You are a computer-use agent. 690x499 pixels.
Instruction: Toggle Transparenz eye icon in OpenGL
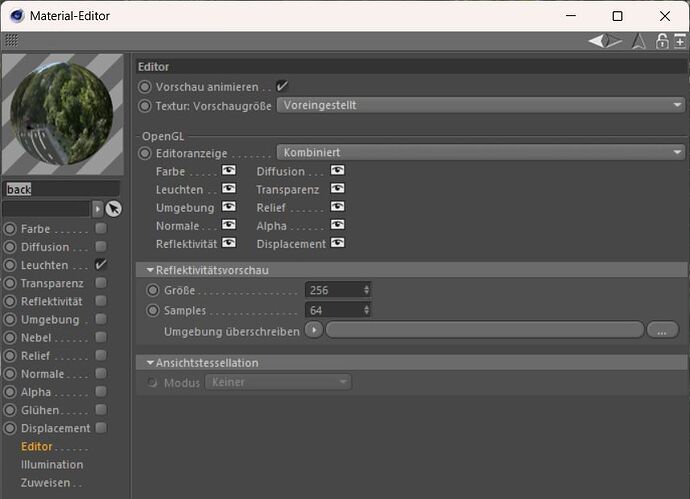coord(338,189)
